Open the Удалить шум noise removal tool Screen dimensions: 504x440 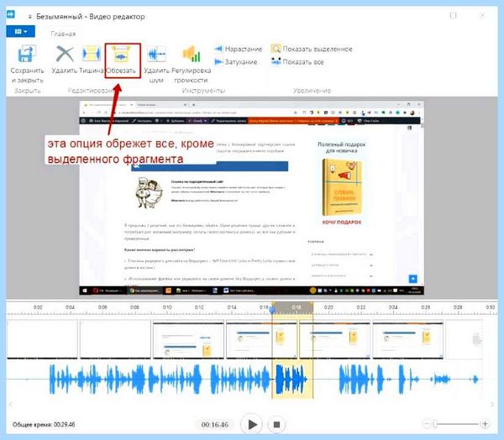(x=156, y=64)
